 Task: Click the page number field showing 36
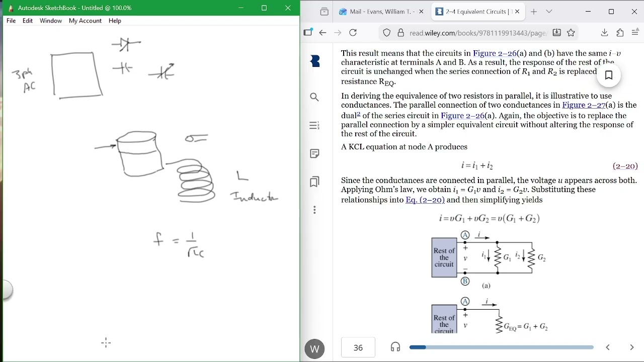(x=358, y=347)
